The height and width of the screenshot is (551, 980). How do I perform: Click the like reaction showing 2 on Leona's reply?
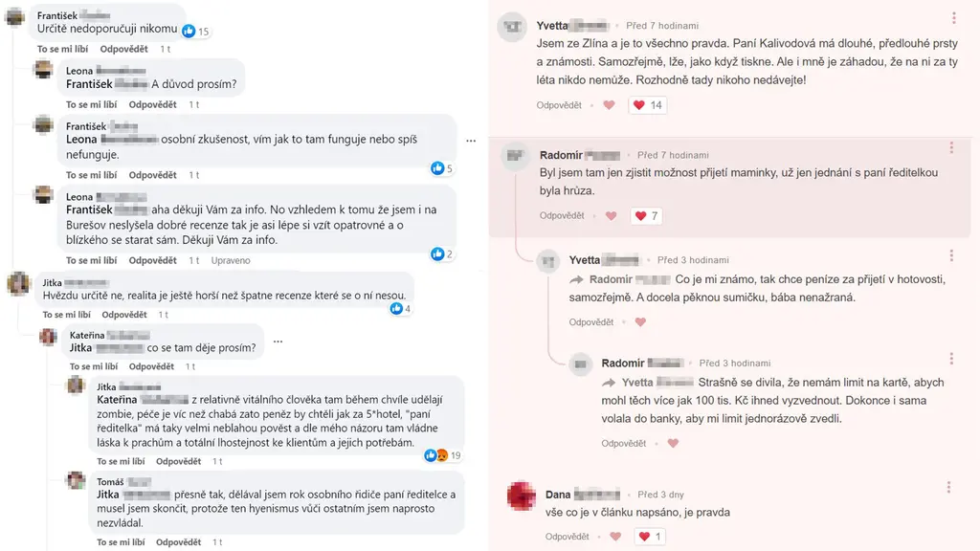[x=437, y=253]
